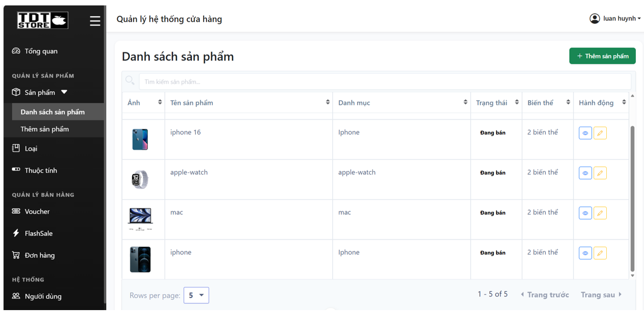Image resolution: width=644 pixels, height=316 pixels.
Task: Go to next page via Trang sau
Action: click(601, 295)
